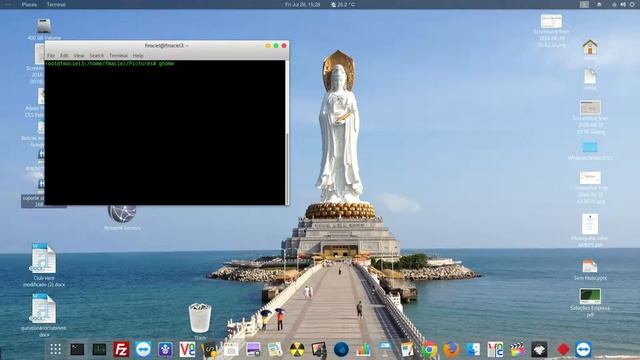
Task: Open the Terminal menu in the window menubar
Action: [118, 56]
